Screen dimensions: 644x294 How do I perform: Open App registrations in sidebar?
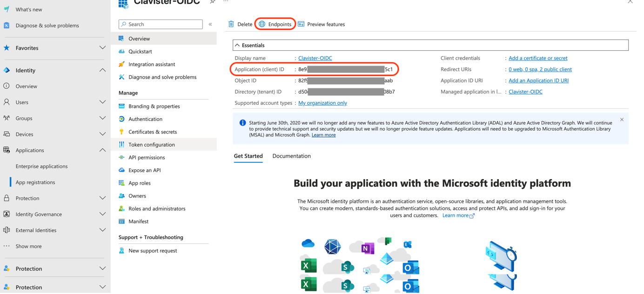coord(35,182)
